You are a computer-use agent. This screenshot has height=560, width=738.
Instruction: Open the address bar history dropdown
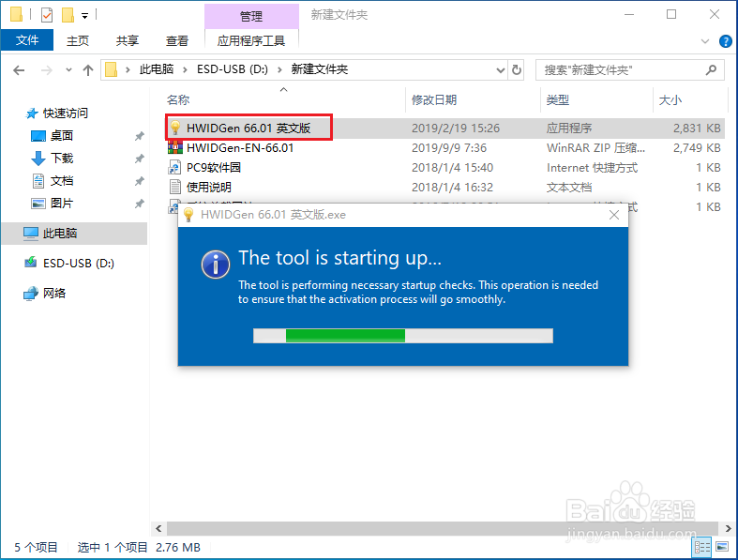click(x=501, y=70)
